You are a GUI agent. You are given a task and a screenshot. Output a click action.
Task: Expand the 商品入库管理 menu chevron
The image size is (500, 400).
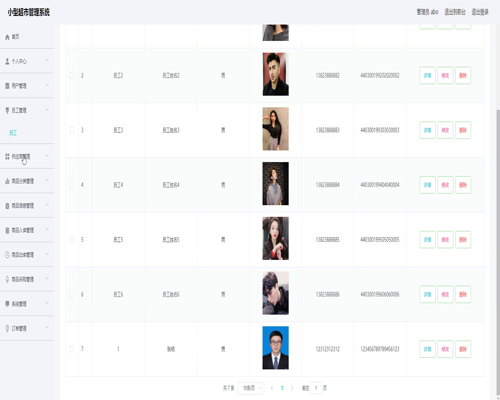click(47, 229)
